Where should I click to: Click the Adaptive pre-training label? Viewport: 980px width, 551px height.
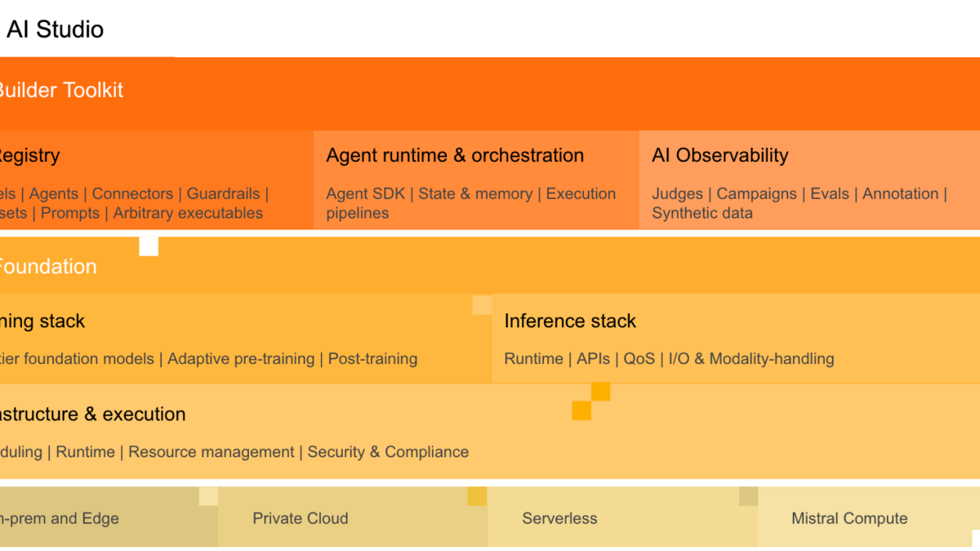coord(241,358)
